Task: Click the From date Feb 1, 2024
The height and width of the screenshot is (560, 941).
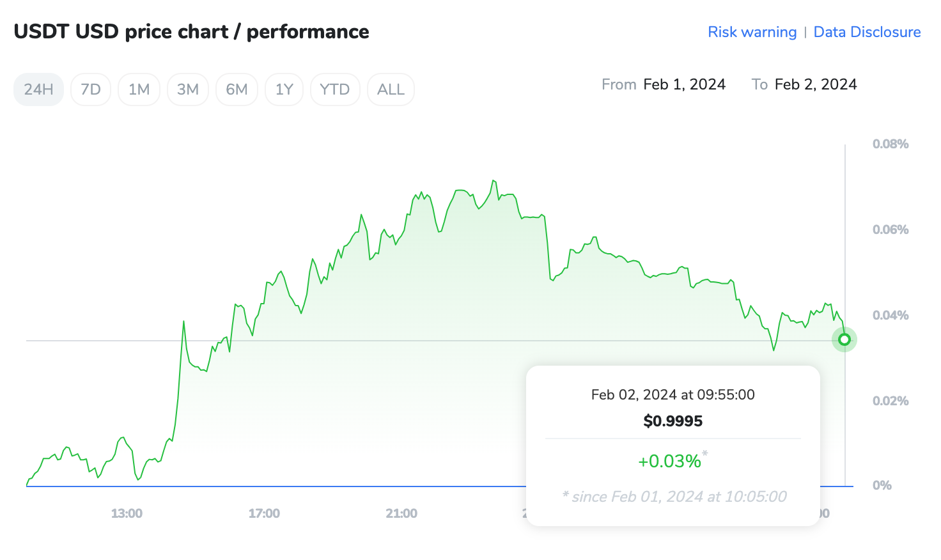Action: coord(684,84)
